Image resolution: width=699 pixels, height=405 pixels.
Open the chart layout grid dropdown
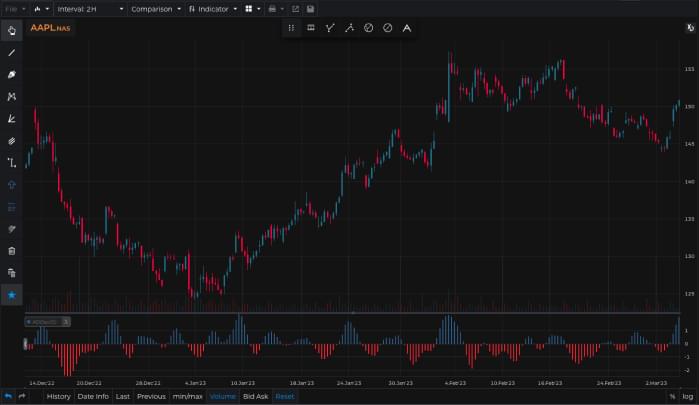click(x=253, y=9)
